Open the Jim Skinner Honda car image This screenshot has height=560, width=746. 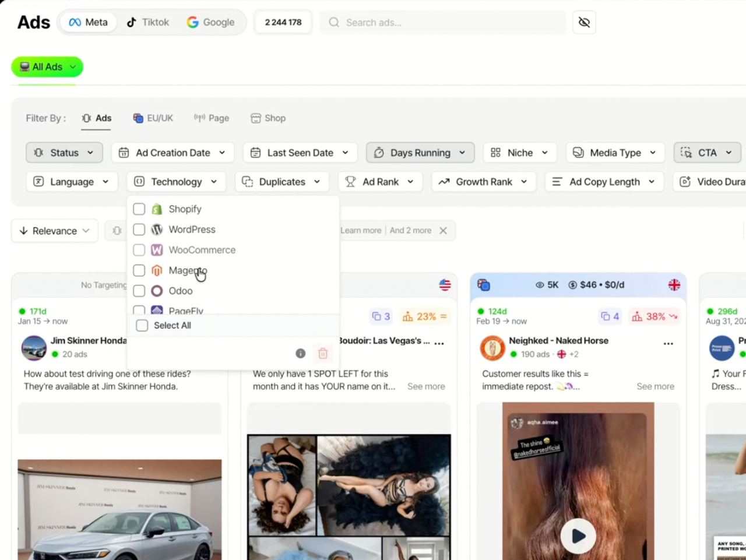coord(119,510)
